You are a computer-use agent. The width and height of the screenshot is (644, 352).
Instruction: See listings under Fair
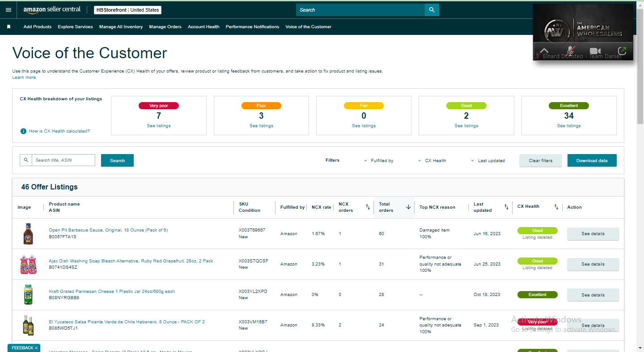(364, 126)
